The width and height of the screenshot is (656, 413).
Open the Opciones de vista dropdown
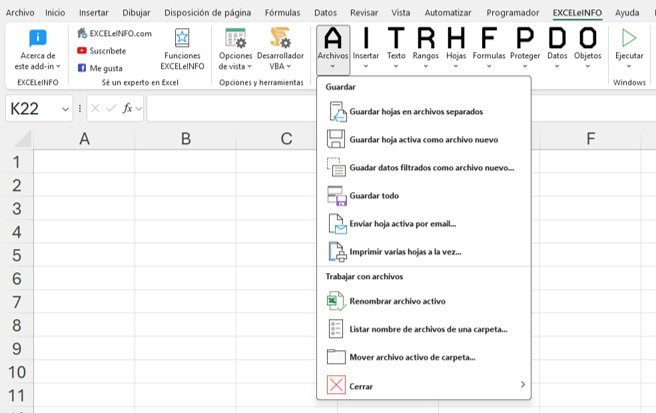pos(235,49)
